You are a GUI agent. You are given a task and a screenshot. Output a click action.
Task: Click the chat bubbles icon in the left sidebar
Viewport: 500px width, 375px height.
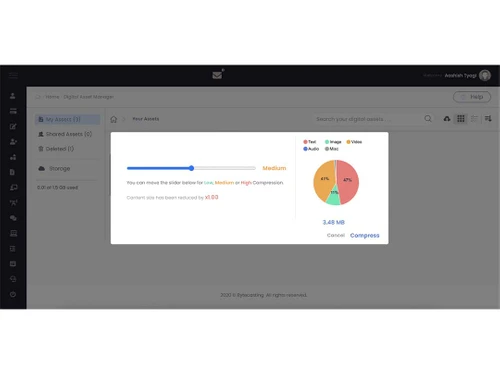click(x=13, y=218)
